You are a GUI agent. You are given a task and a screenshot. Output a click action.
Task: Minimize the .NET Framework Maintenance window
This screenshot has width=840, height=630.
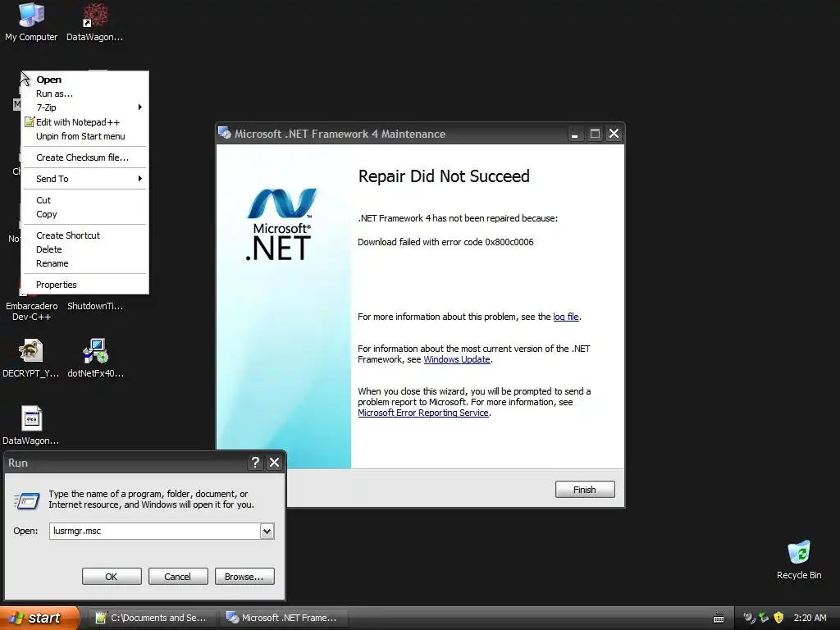pyautogui.click(x=575, y=134)
